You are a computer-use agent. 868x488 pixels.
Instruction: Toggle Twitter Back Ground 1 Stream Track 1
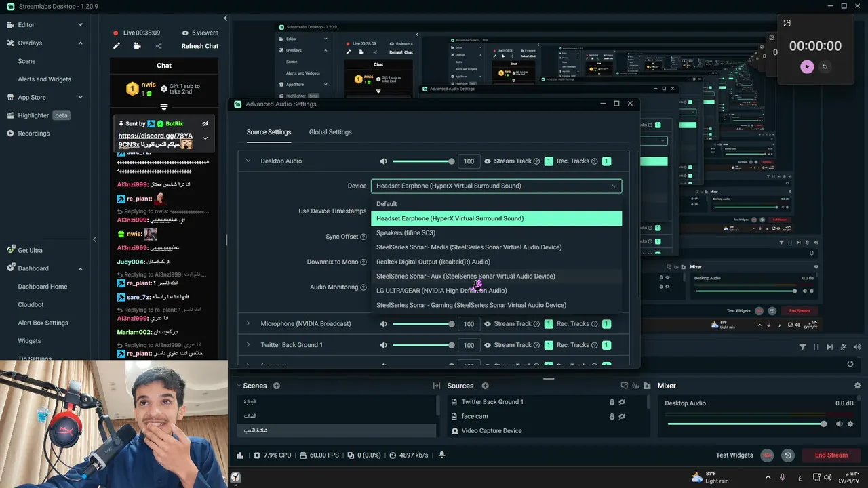(x=549, y=345)
